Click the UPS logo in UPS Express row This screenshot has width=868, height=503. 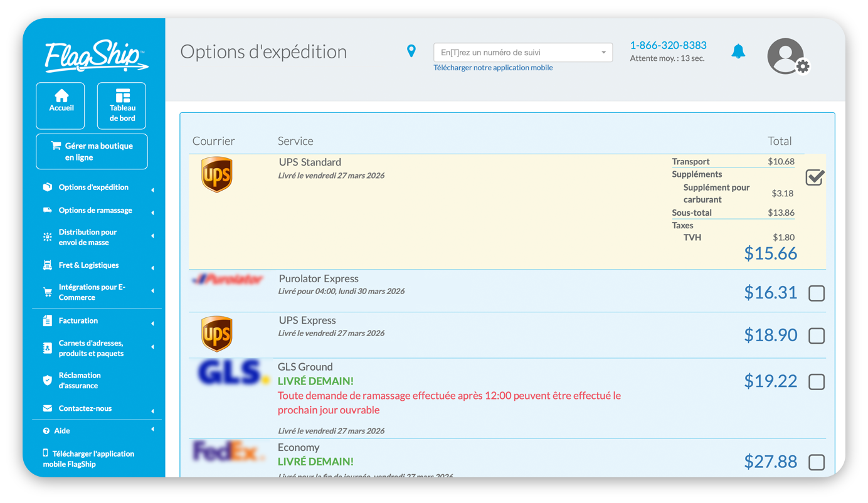coord(217,334)
